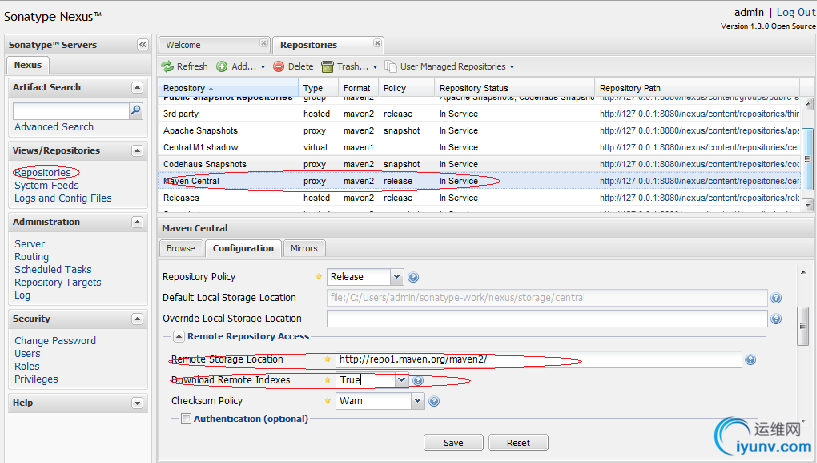Open the Roles security link

click(x=27, y=366)
